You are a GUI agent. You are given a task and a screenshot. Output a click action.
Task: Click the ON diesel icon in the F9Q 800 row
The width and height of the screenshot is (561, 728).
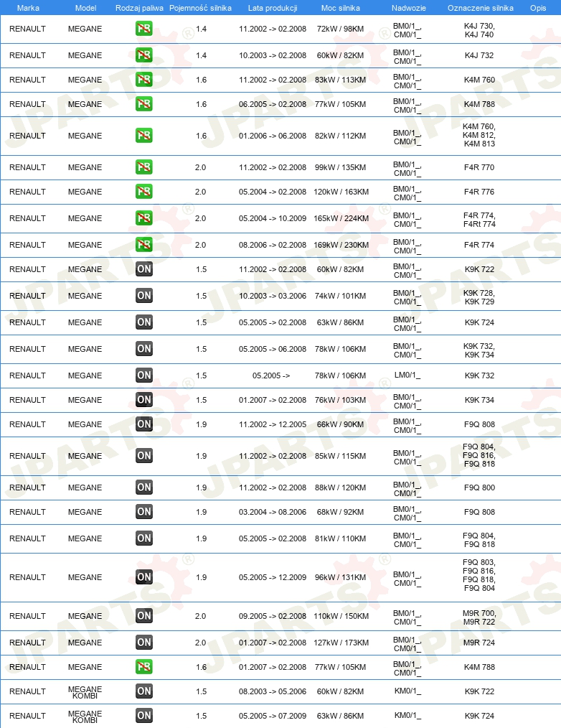(x=144, y=487)
